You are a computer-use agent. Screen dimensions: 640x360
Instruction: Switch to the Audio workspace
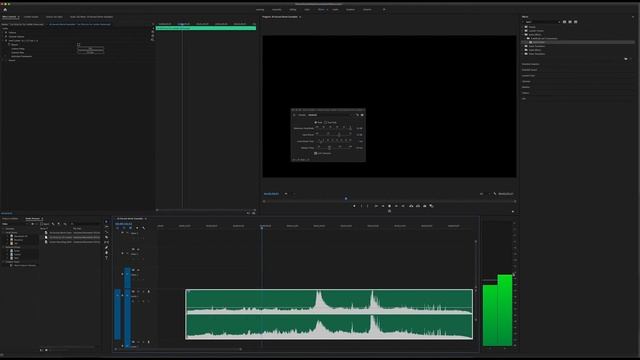pos(335,9)
